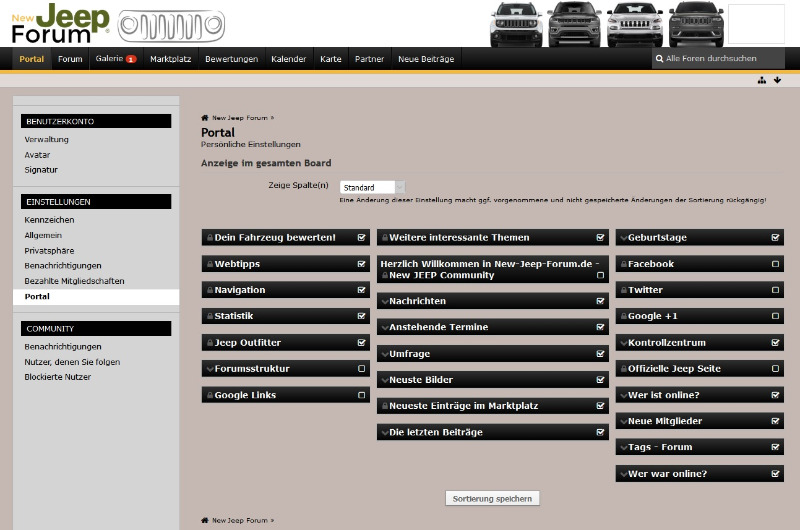This screenshot has height=530, width=800.
Task: Open the Privatsphäre settings link
Action: (49, 250)
